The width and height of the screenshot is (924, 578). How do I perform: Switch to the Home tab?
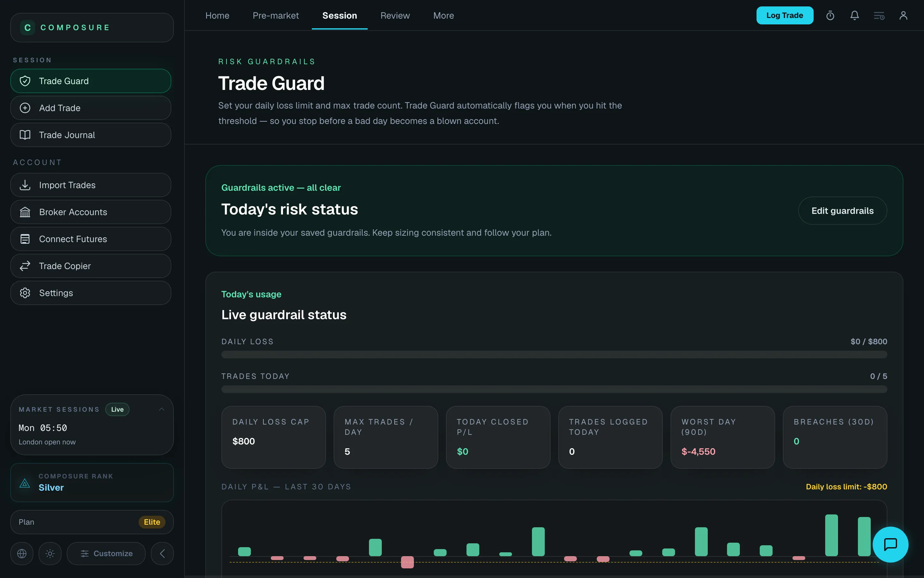[x=217, y=16]
